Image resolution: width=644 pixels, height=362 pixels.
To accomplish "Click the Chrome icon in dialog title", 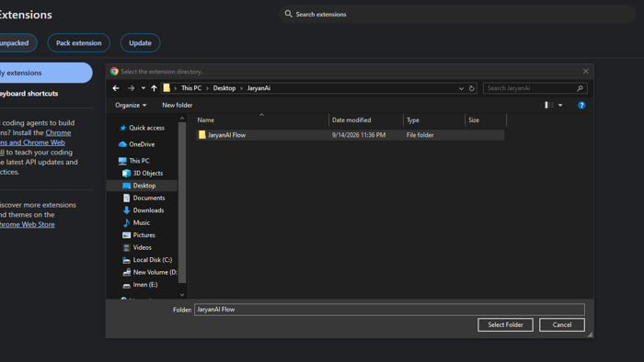I will (x=114, y=72).
